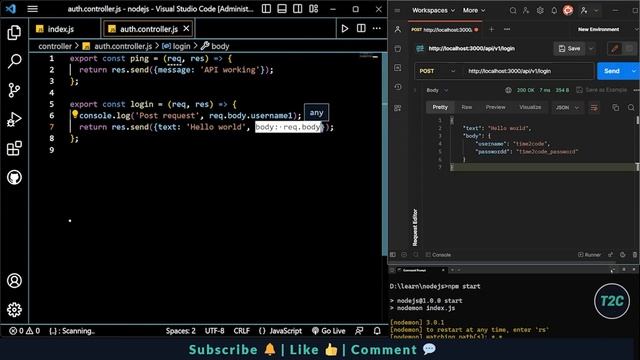This screenshot has height=360, width=640.
Task: Switch to the Raw response view
Action: [x=467, y=107]
